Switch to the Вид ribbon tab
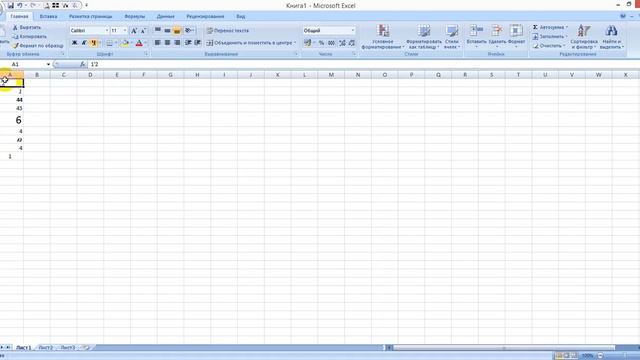Image resolution: width=640 pixels, height=360 pixels. point(241,17)
